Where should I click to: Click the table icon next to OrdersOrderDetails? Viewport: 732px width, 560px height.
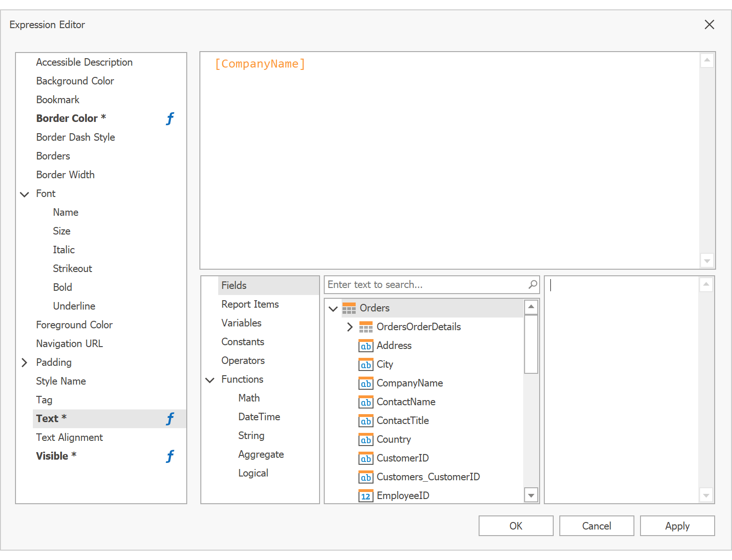click(366, 327)
